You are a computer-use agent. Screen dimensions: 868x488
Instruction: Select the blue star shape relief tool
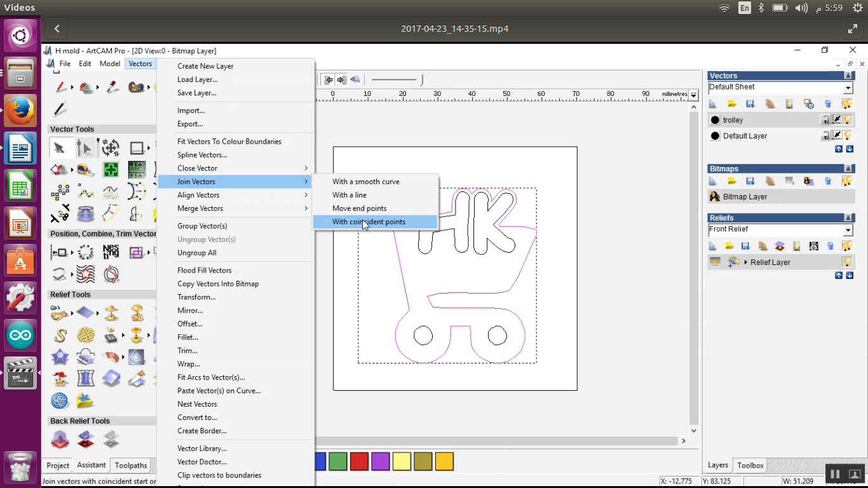click(x=60, y=356)
